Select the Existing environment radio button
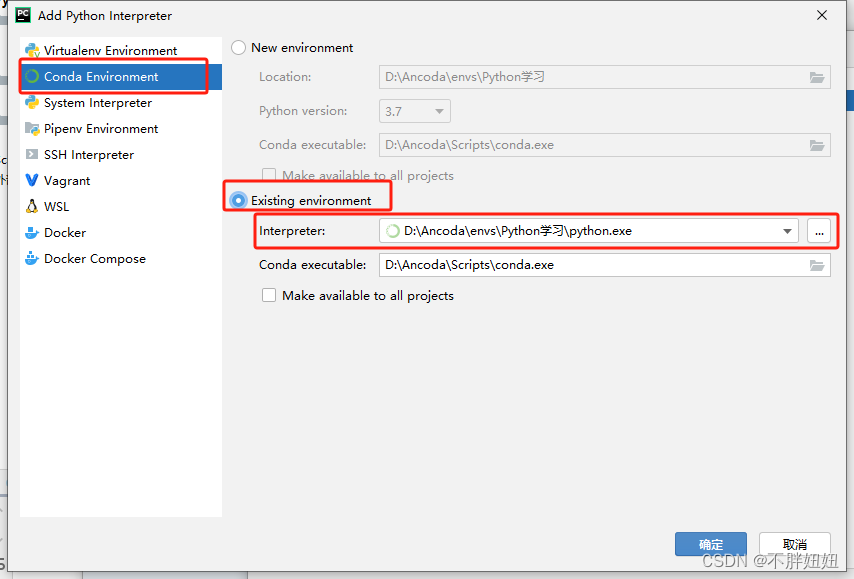 [x=239, y=200]
